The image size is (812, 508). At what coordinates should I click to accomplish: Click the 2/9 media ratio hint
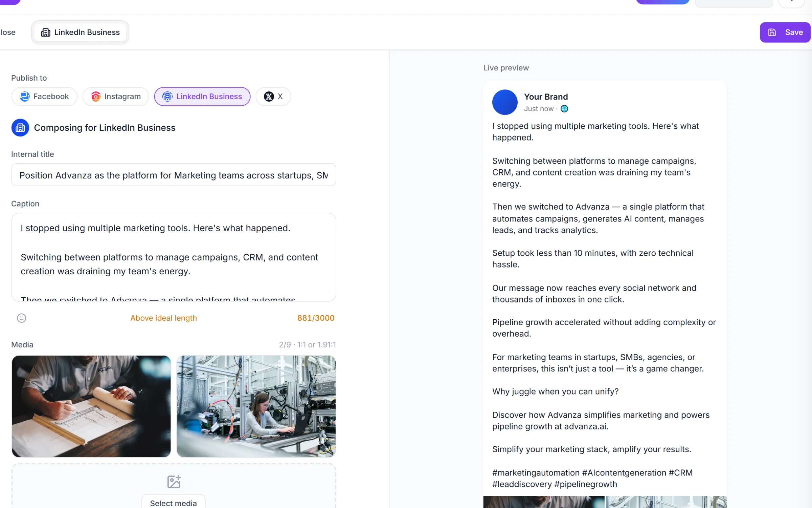[307, 344]
